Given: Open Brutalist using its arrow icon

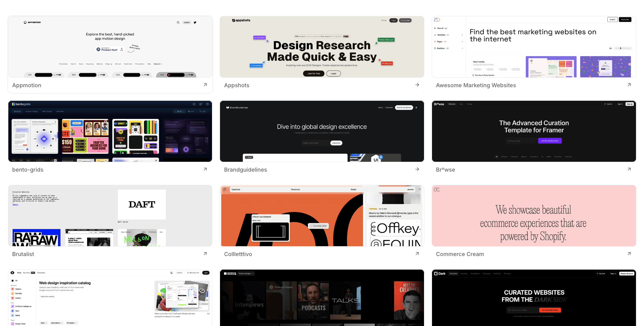Looking at the screenshot, I should click(x=205, y=254).
